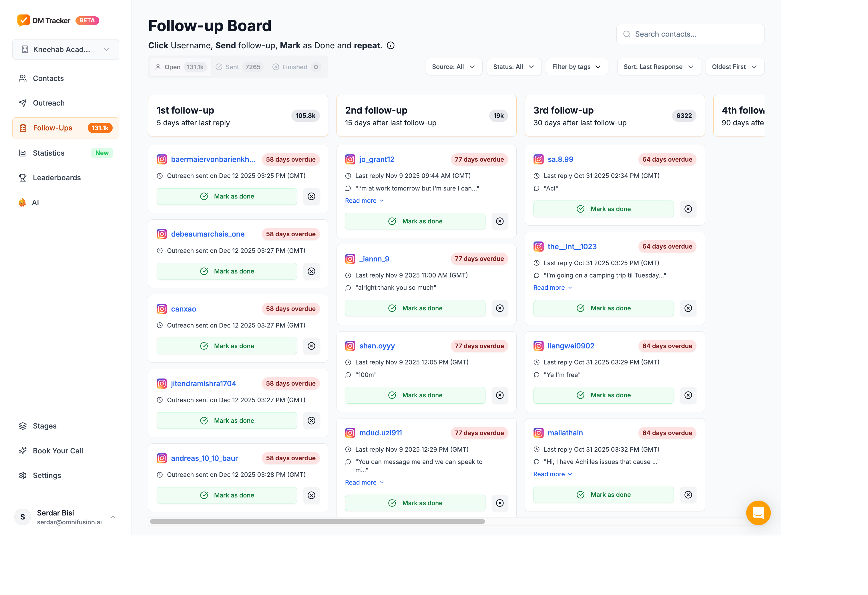Dismiss jo_grant12 card with X icon
The height and width of the screenshot is (595, 868).
coord(500,221)
